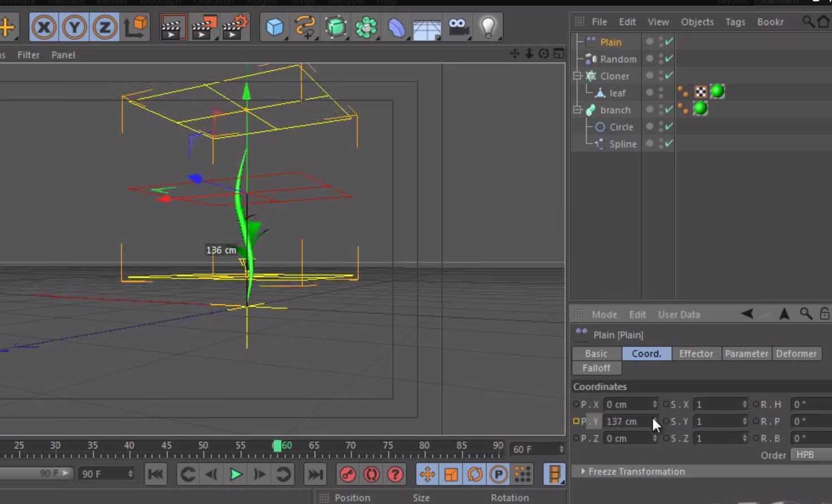Collapse the Cloner object hierarchy
This screenshot has height=504, width=832.
[x=577, y=76]
